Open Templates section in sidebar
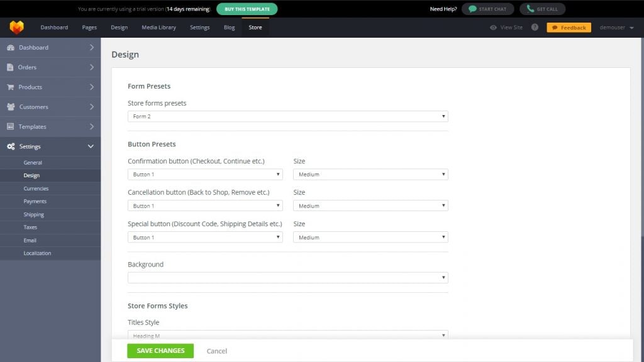This screenshot has height=362, width=644. pos(50,126)
